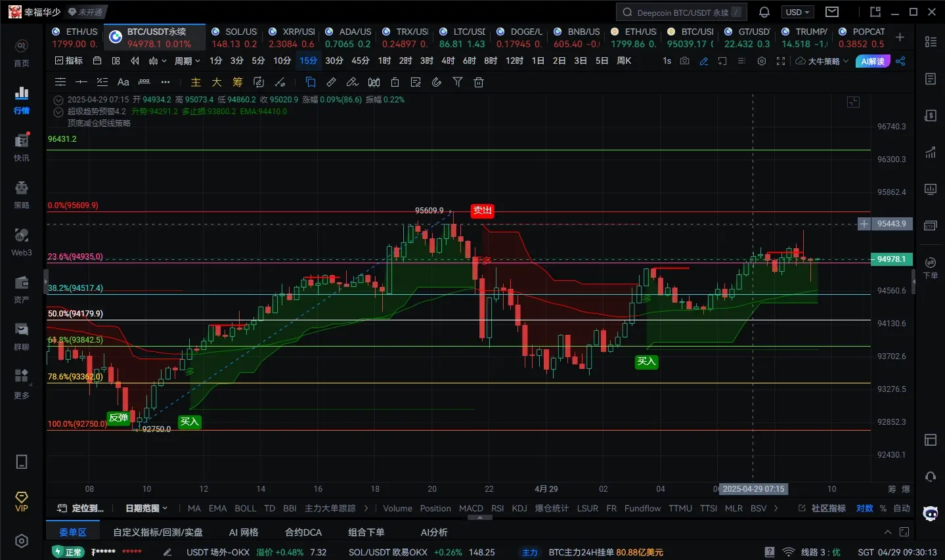Select the text annotation Aa tool

pyautogui.click(x=123, y=82)
